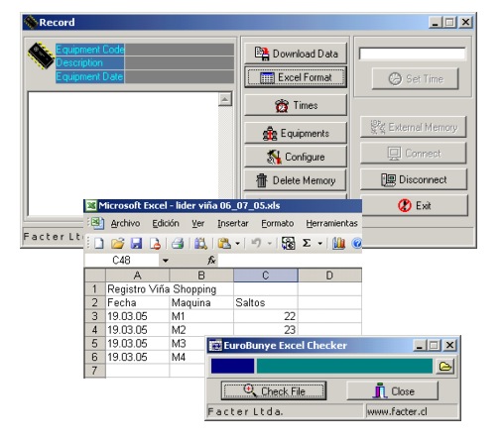Image resolution: width=504 pixels, height=442 pixels.
Task: Open the Configure dialog
Action: click(296, 157)
